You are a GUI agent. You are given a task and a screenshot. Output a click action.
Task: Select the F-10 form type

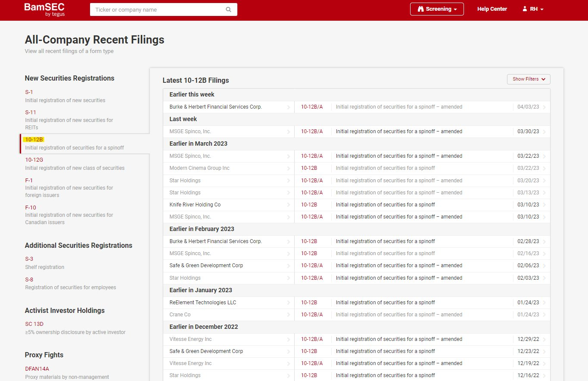tap(31, 208)
